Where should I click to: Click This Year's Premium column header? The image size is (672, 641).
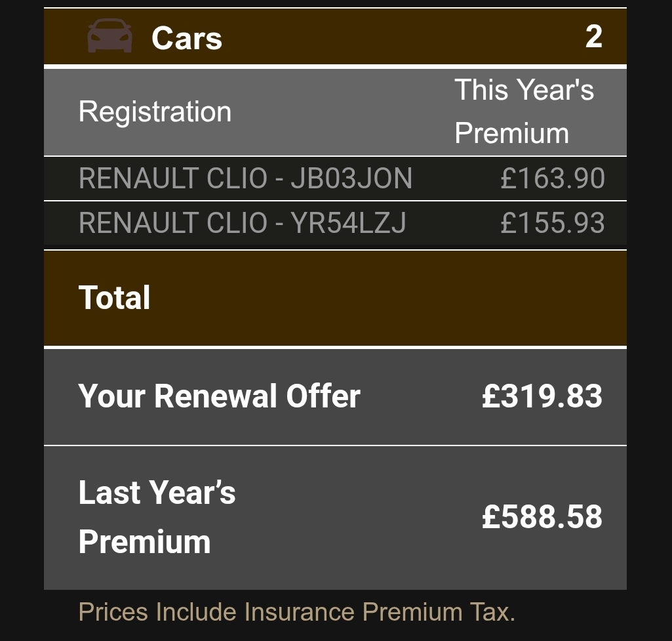pos(524,112)
